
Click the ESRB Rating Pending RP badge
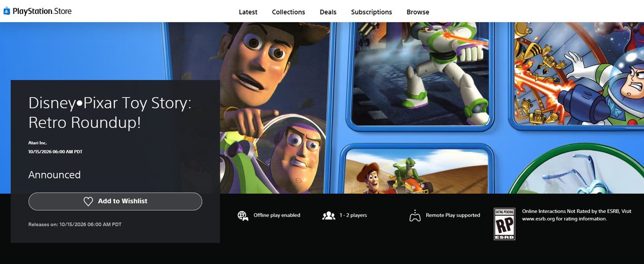coord(505,224)
